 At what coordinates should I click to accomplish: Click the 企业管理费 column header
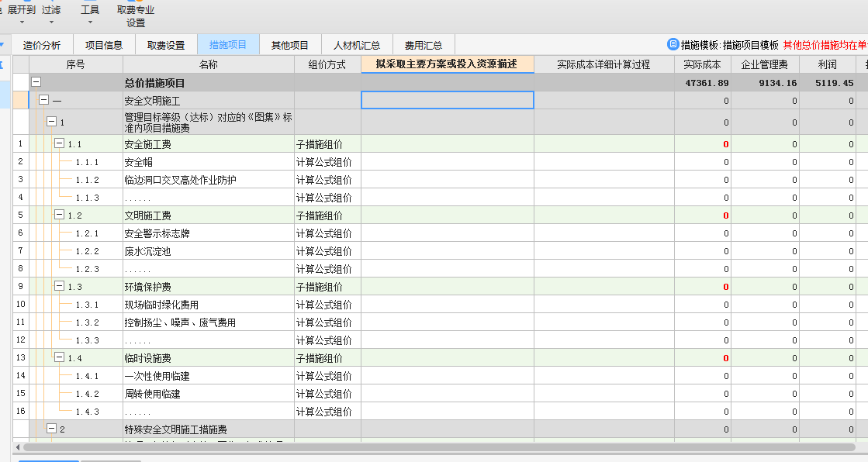[x=765, y=64]
